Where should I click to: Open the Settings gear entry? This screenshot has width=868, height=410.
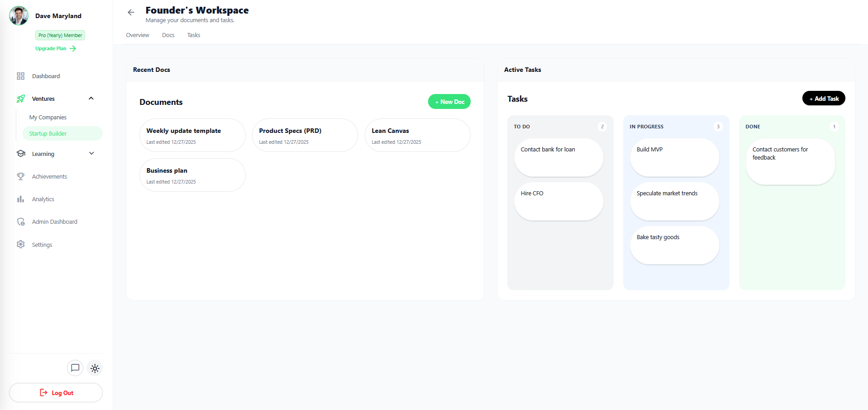tap(42, 245)
